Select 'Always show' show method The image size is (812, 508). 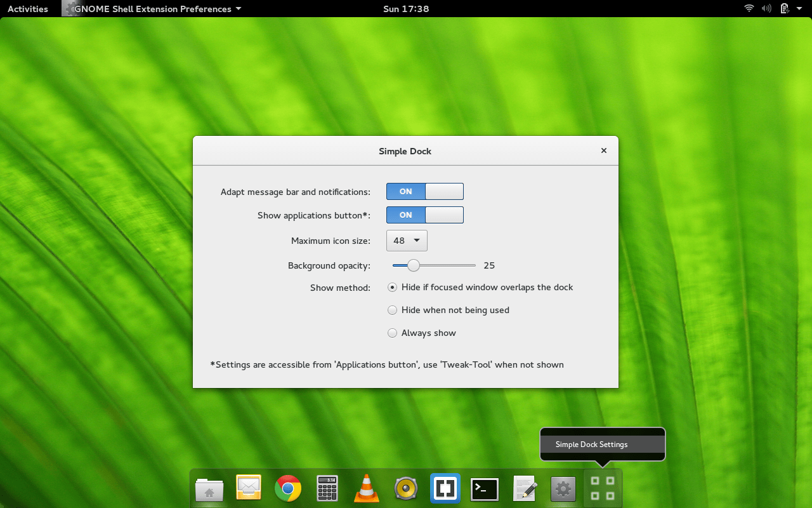(392, 333)
